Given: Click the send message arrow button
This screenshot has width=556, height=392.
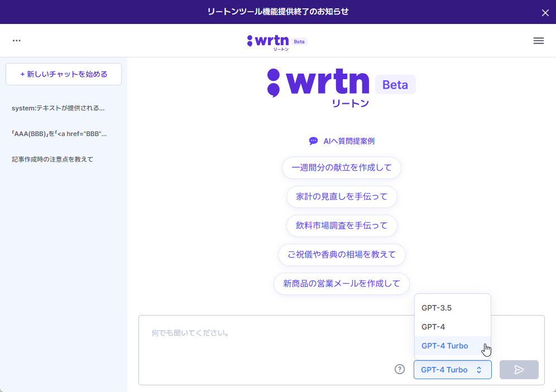Looking at the screenshot, I should 519,370.
